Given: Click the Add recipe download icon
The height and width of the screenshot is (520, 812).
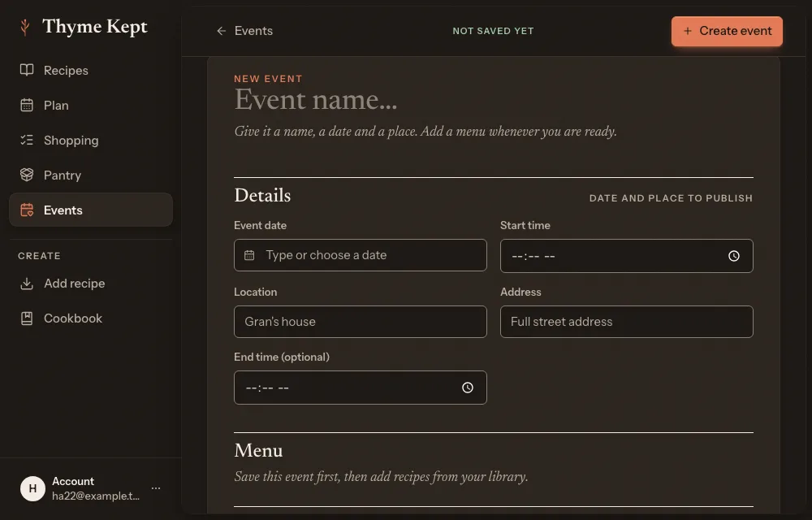Looking at the screenshot, I should point(27,284).
